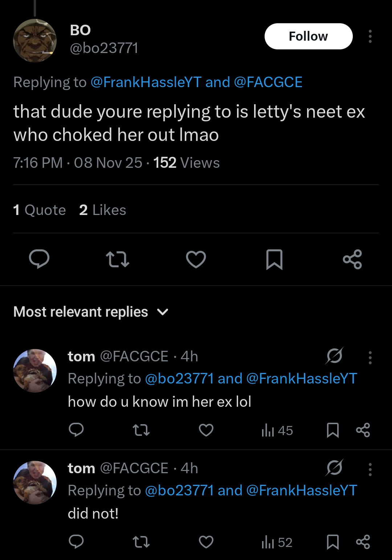The height and width of the screenshot is (560, 392).
Task: Bookmark tom's "did not!" reply
Action: tap(333, 542)
